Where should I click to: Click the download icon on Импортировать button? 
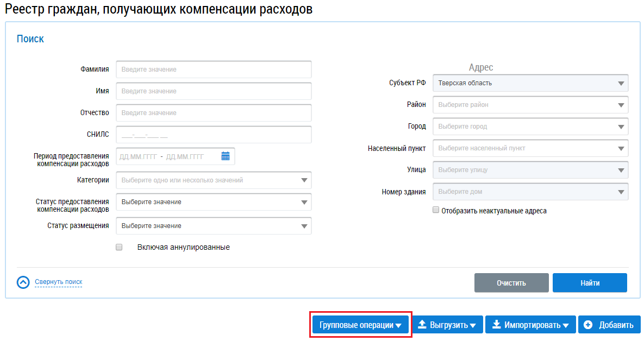(496, 325)
